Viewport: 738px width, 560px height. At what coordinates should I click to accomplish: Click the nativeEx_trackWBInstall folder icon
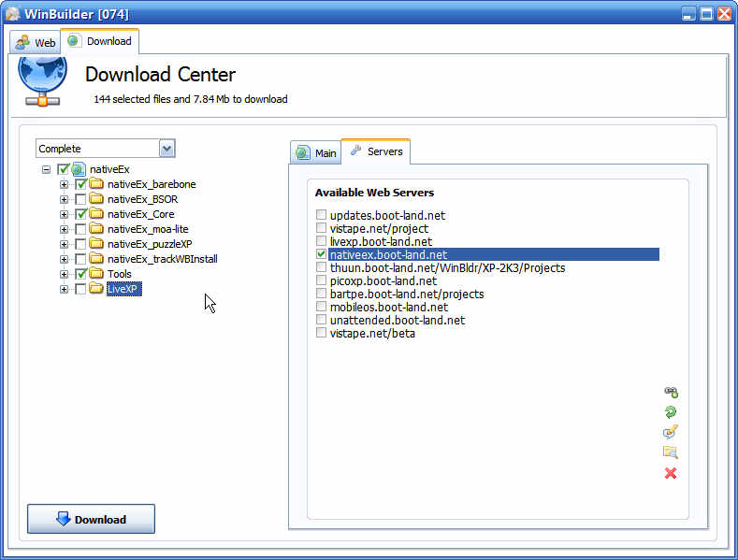pos(96,258)
